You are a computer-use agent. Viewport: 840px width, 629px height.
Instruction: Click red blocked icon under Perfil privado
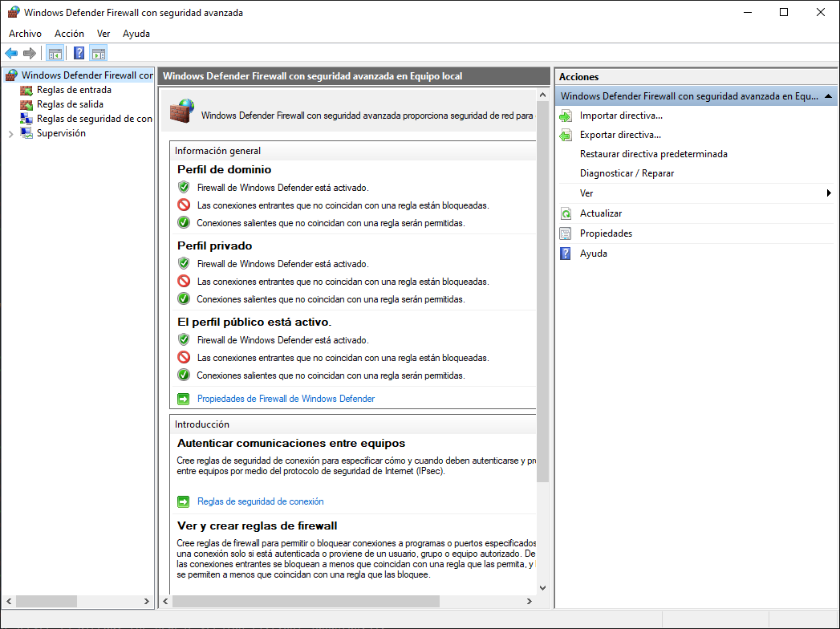point(184,282)
